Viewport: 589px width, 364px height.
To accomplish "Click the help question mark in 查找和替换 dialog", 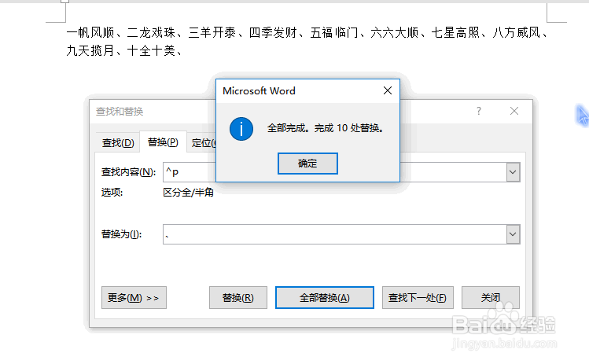I will tap(479, 111).
